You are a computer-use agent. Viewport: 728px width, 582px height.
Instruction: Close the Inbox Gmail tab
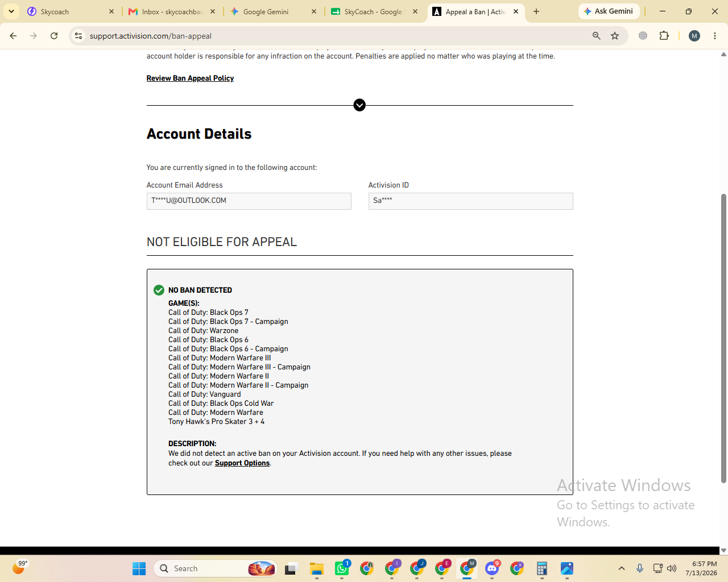tap(213, 11)
